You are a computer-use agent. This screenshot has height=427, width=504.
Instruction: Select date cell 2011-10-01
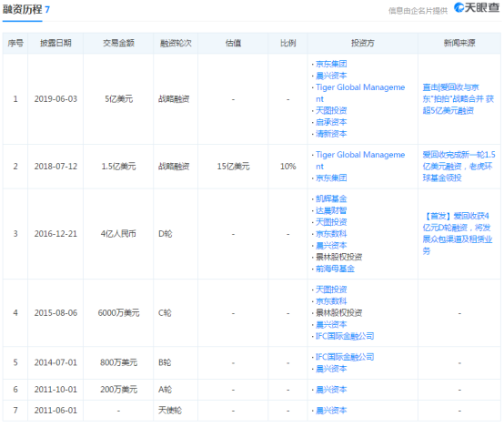click(x=55, y=390)
